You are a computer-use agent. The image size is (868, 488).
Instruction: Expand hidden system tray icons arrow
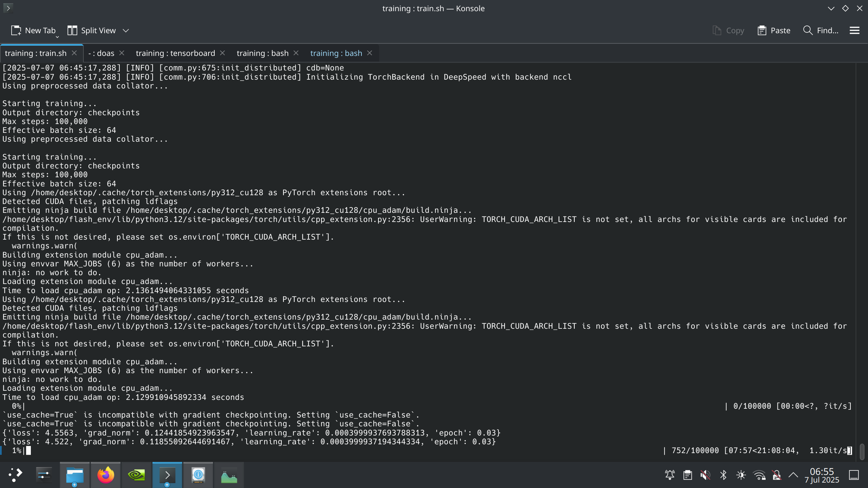pyautogui.click(x=793, y=475)
